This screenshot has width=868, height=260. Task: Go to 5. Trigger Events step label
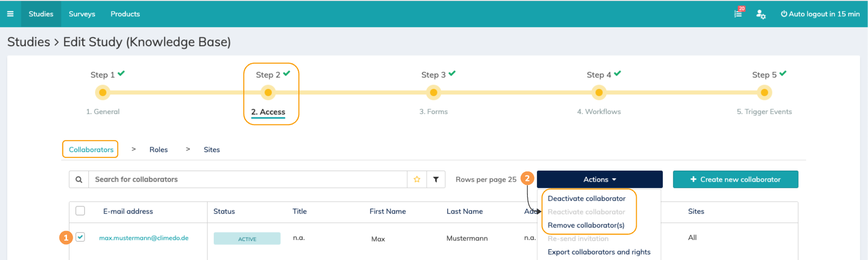pyautogui.click(x=764, y=112)
